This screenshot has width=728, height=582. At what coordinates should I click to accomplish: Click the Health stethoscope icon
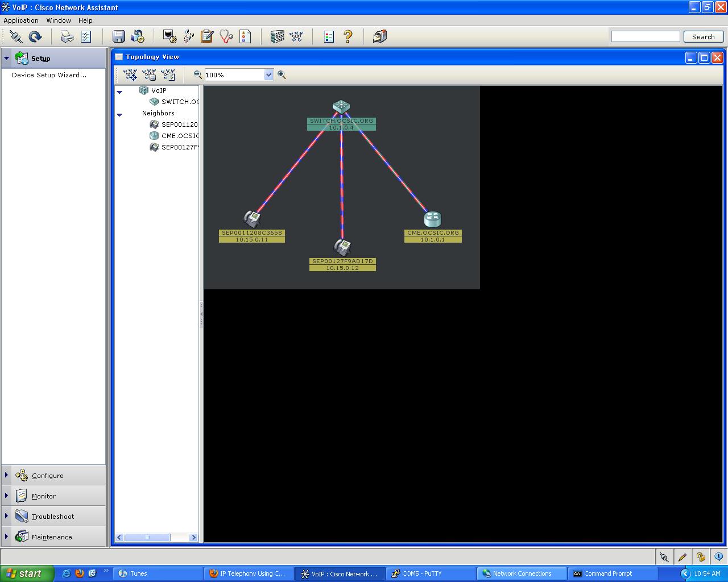pyautogui.click(x=226, y=37)
